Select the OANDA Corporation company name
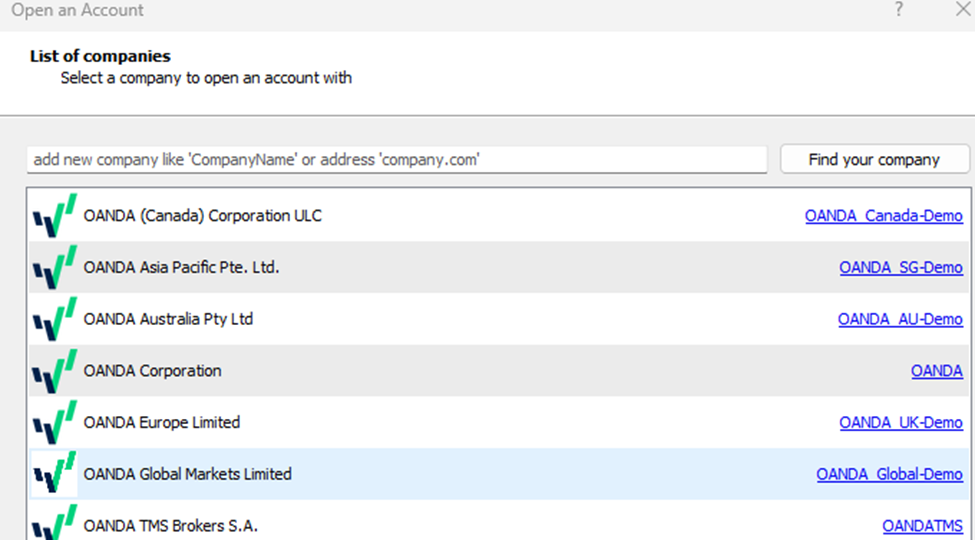 click(x=153, y=371)
